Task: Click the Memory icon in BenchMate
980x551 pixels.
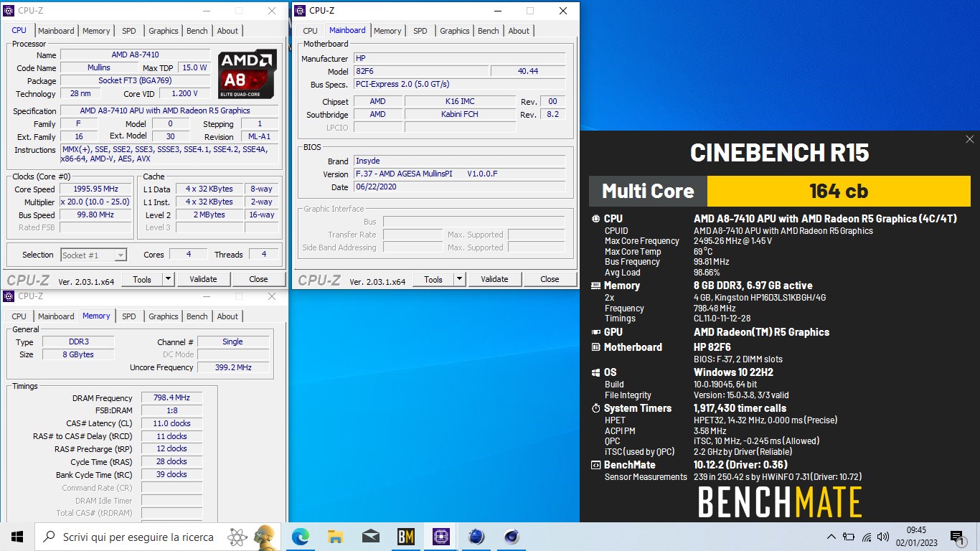Action: [x=595, y=286]
